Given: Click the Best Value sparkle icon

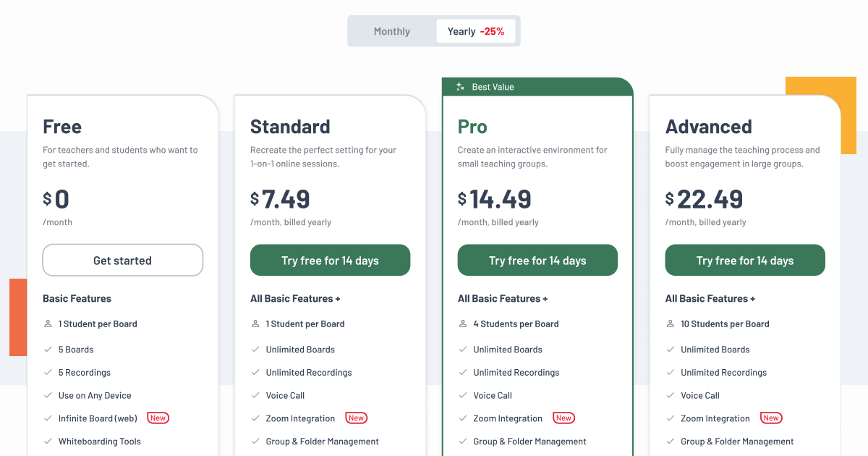Looking at the screenshot, I should (x=460, y=87).
